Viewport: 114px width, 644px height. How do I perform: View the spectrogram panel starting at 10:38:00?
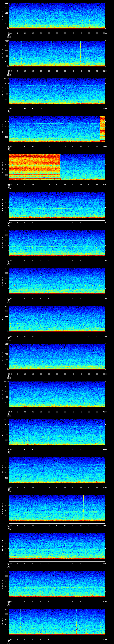[57, 357]
